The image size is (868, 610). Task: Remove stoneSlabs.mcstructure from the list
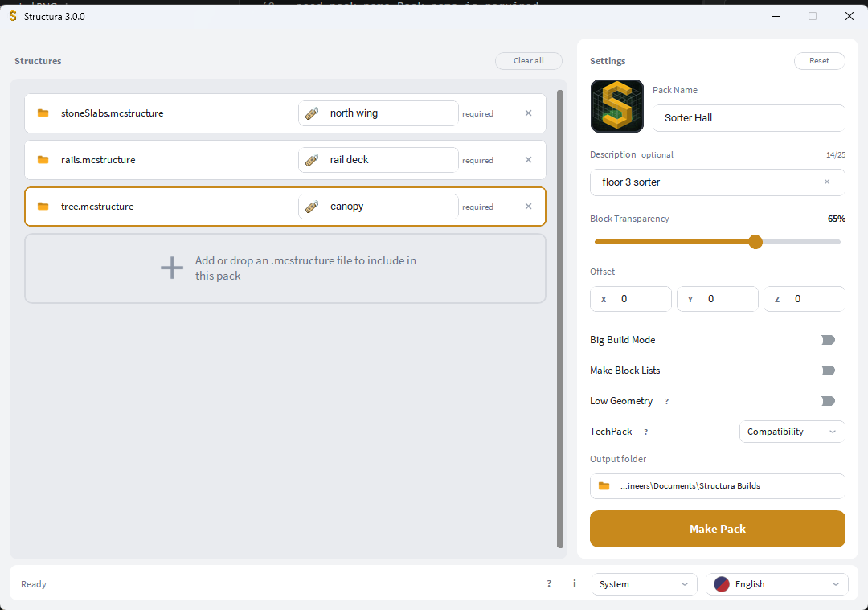[x=529, y=113]
